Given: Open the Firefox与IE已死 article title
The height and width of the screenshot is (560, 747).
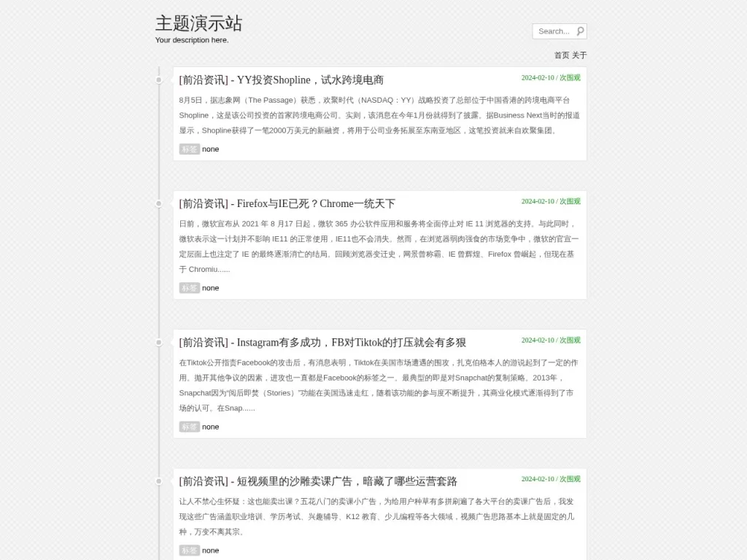Looking at the screenshot, I should (287, 204).
